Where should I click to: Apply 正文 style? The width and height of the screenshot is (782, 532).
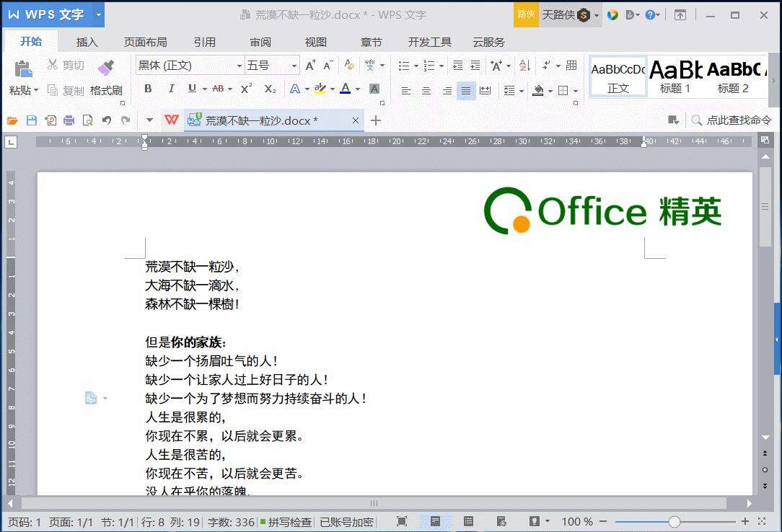tap(618, 76)
